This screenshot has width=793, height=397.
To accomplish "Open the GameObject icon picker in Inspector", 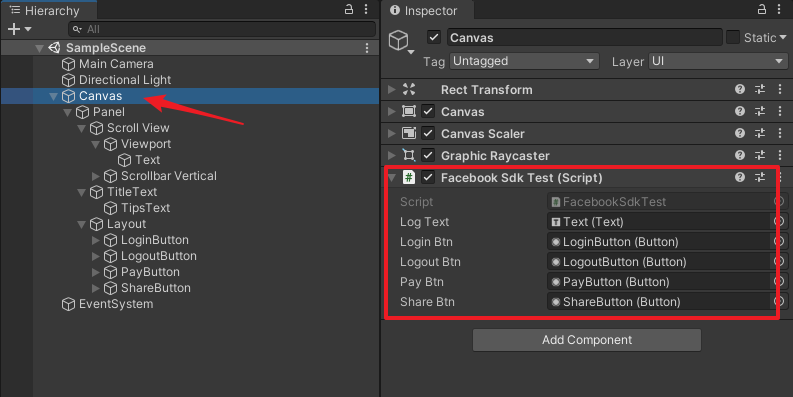I will [x=401, y=41].
